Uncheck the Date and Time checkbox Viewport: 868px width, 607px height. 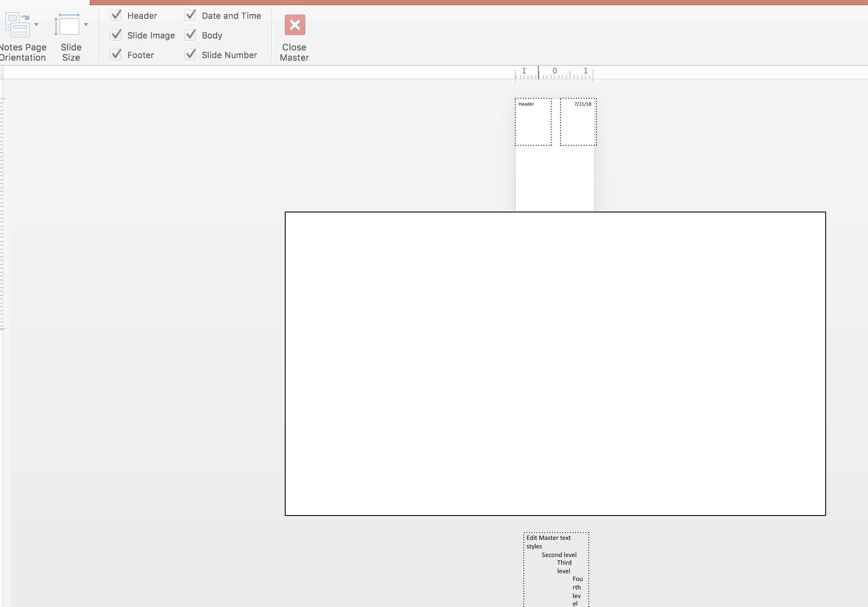[190, 15]
